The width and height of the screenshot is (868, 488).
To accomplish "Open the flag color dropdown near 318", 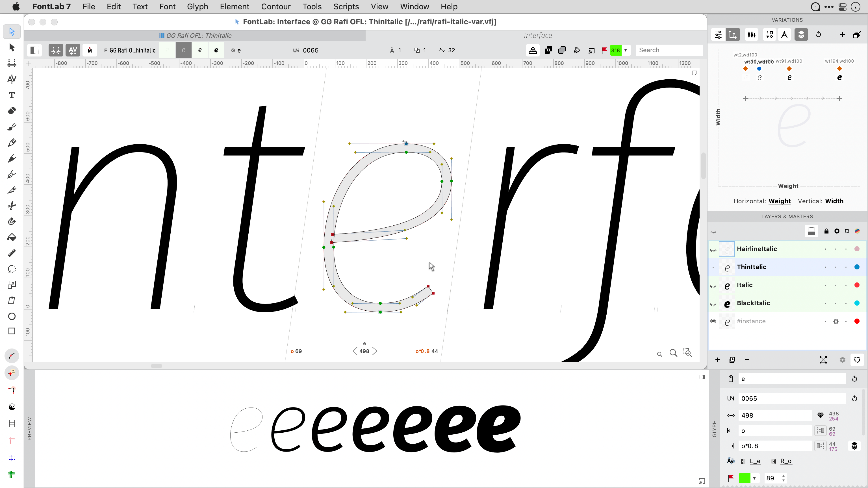I will coord(625,50).
